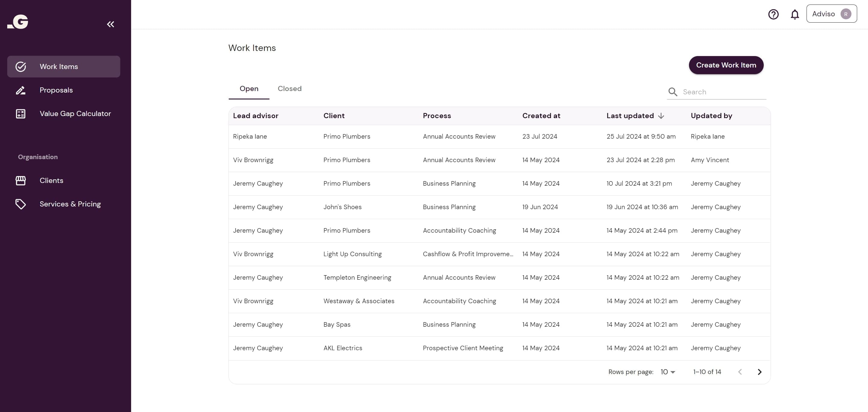Click Create Work Item button
The image size is (868, 412).
(726, 65)
